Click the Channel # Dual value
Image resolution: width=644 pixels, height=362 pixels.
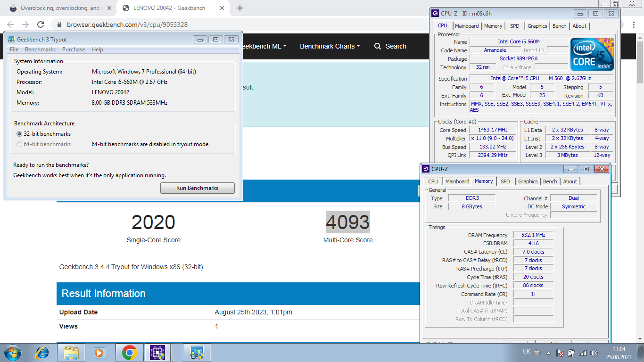point(574,198)
